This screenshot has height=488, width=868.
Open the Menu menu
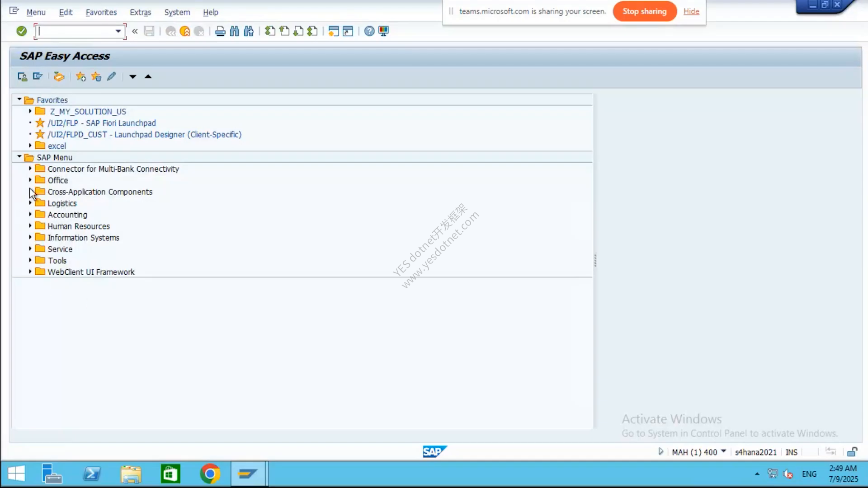(x=36, y=12)
